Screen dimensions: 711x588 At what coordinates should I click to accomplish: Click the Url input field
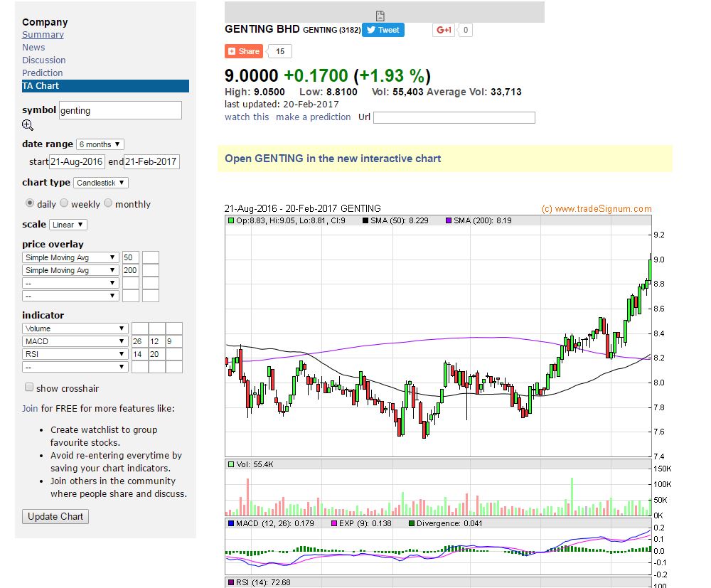click(454, 117)
